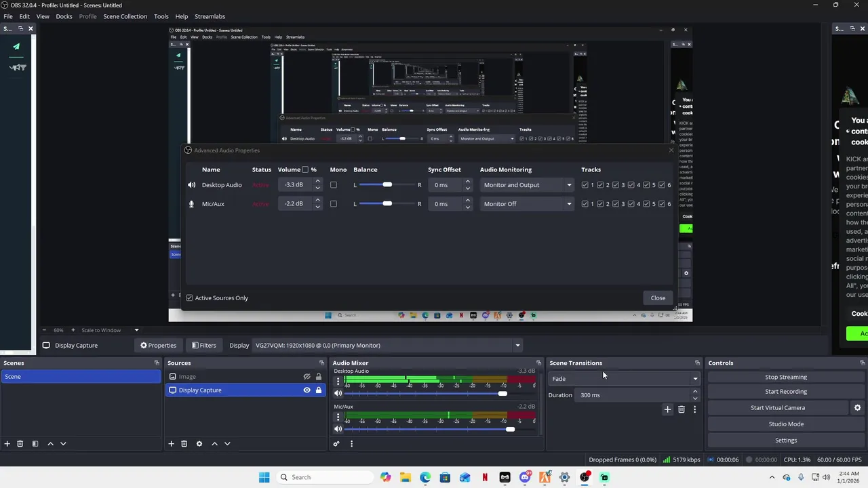This screenshot has height=488, width=868.
Task: Toggle lock on the Image source
Action: pos(318,377)
